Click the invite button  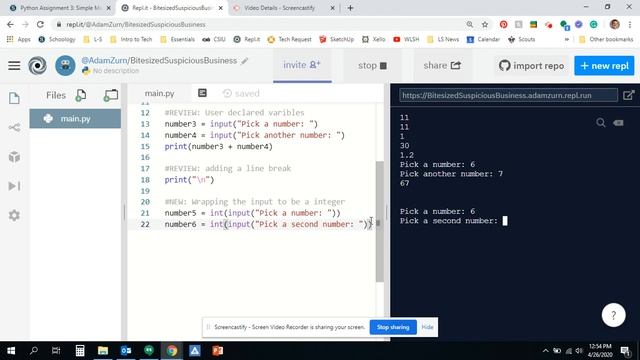[302, 65]
